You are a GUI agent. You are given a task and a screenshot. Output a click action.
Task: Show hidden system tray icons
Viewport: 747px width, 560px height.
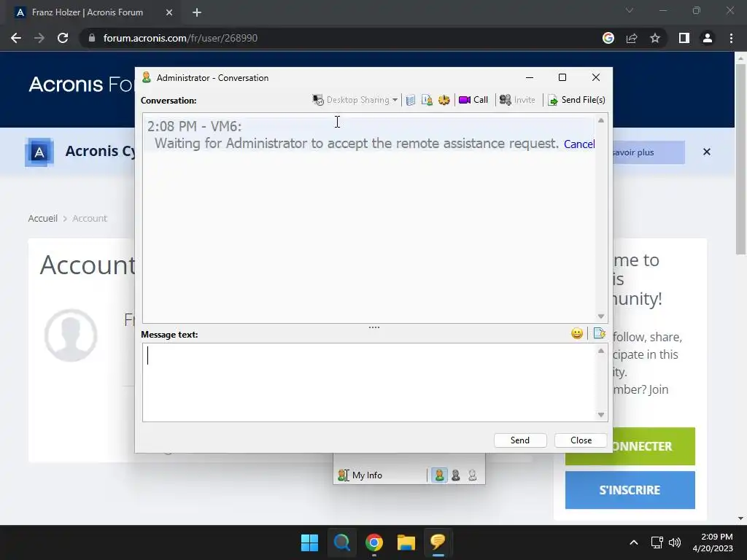(x=634, y=542)
